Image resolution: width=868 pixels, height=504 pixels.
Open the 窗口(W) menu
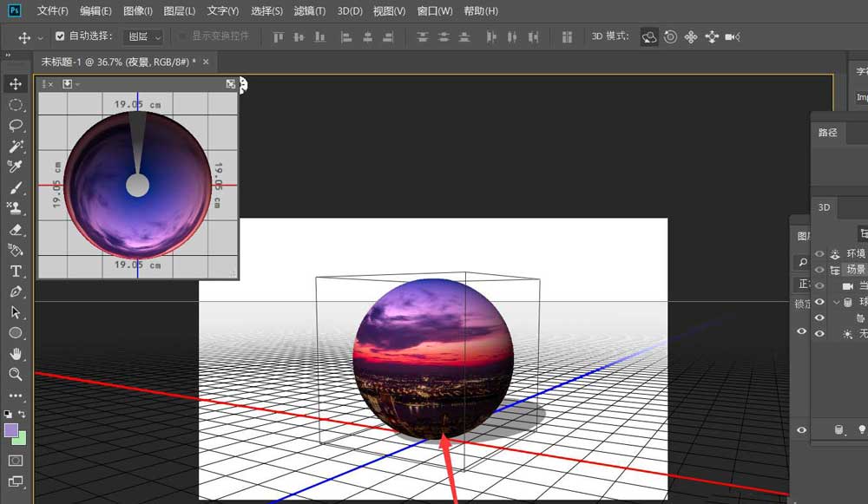point(435,11)
